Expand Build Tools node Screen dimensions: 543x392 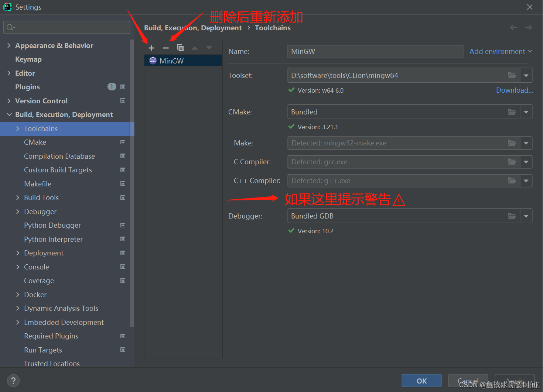click(x=18, y=197)
